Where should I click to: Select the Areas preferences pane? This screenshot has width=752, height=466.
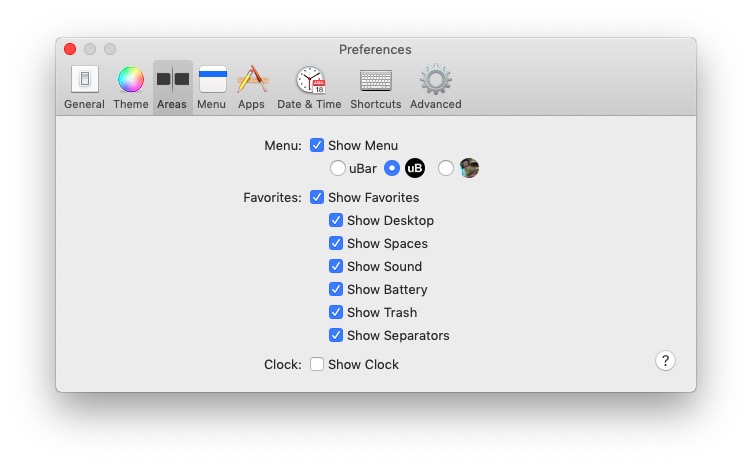click(172, 88)
